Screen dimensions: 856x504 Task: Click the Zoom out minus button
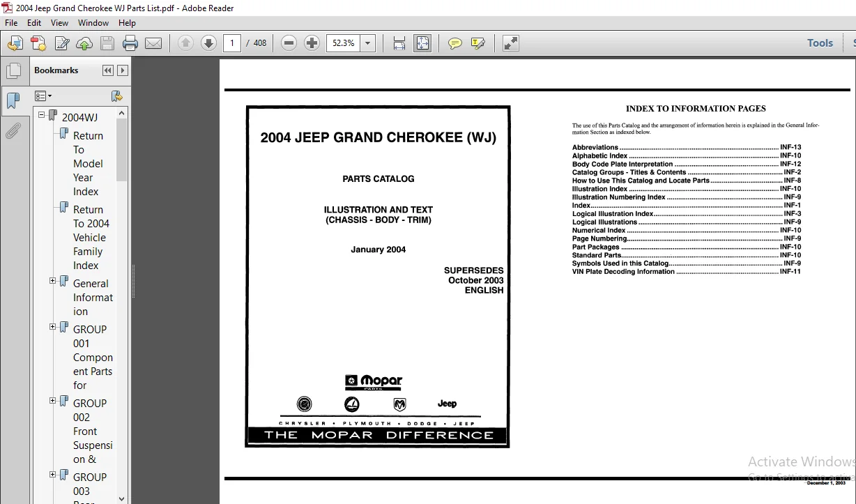pos(289,43)
